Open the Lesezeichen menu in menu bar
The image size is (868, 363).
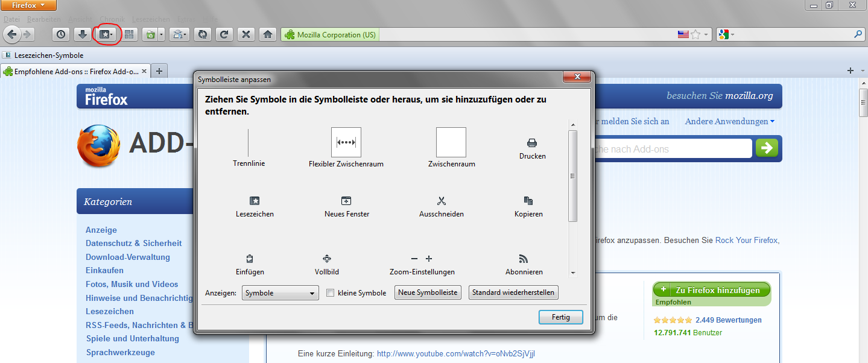151,19
